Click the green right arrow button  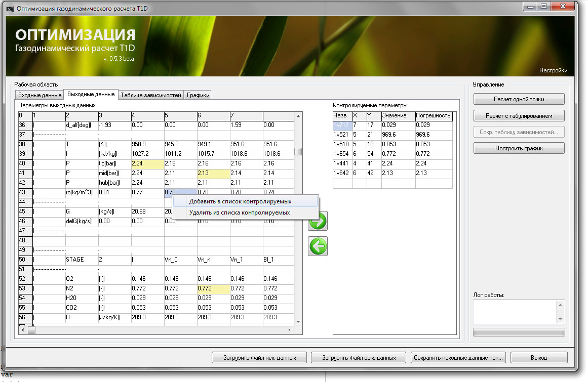pos(318,221)
